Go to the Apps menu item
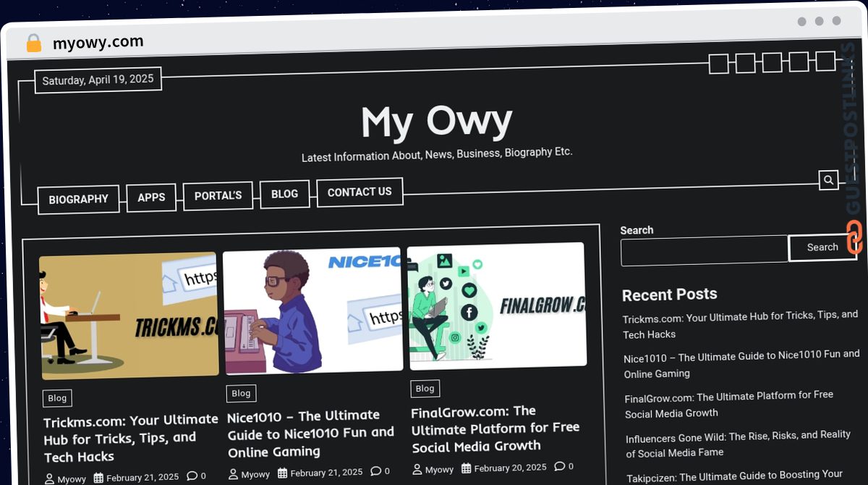 pyautogui.click(x=151, y=197)
